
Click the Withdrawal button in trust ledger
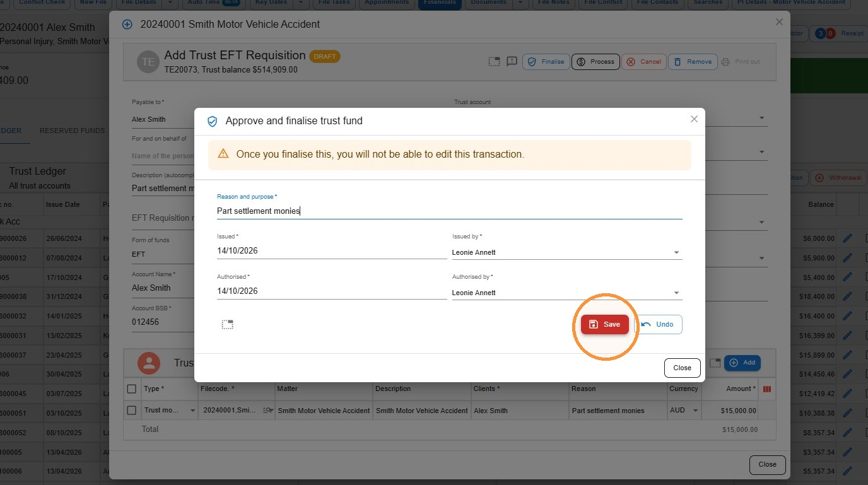(x=838, y=178)
